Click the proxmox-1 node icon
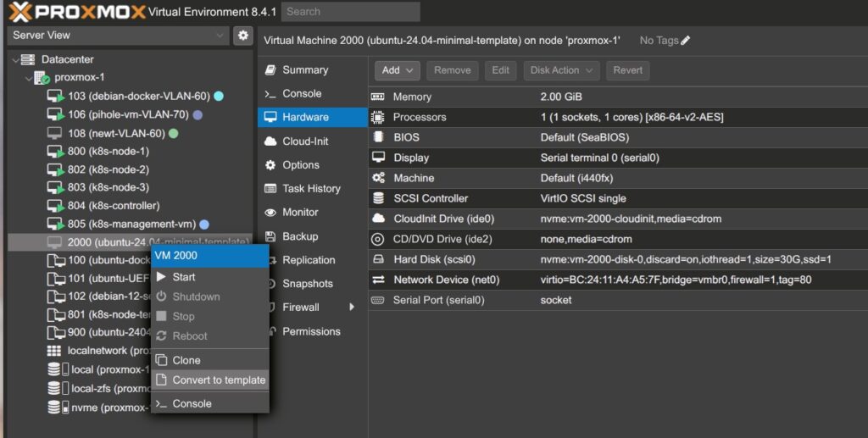 [x=42, y=78]
